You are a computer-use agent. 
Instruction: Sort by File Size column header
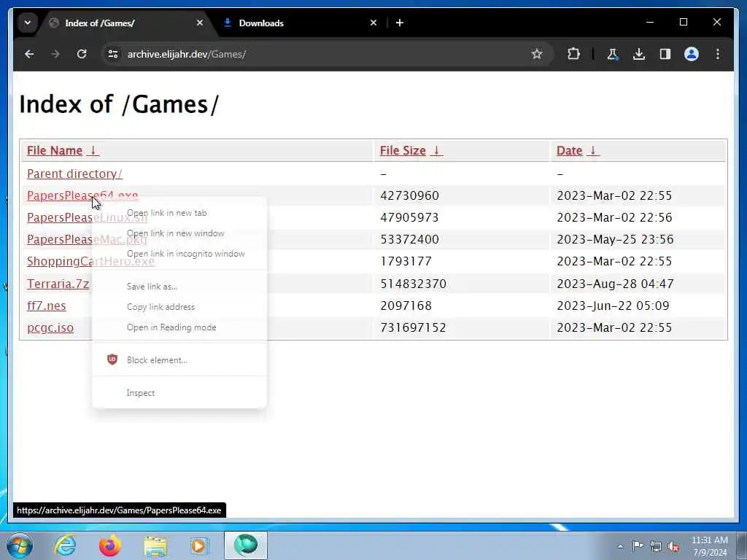point(411,150)
